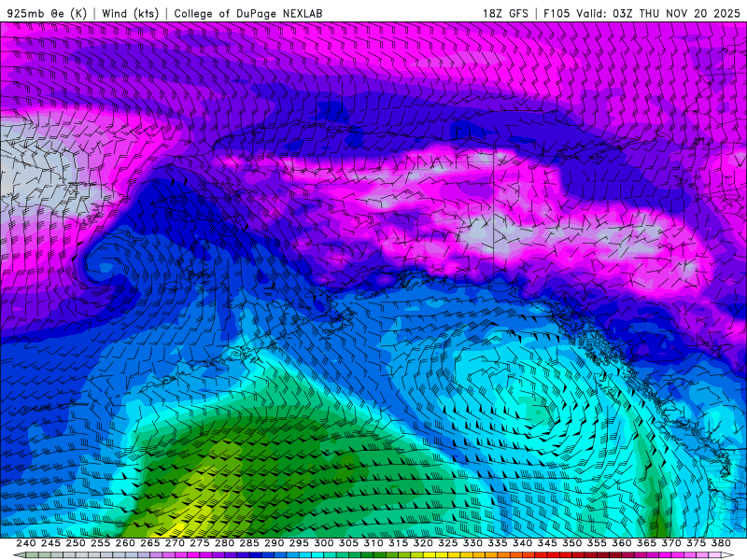
Task: Click the 305 value on the color scale
Action: (348, 543)
